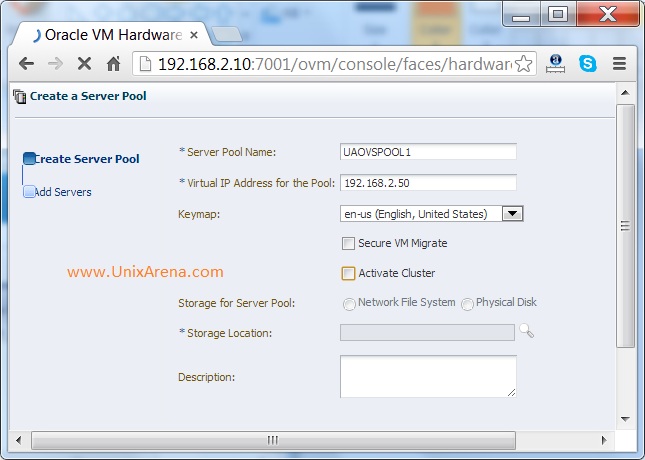Select the Oracle VM Hardware tab

tap(111, 35)
